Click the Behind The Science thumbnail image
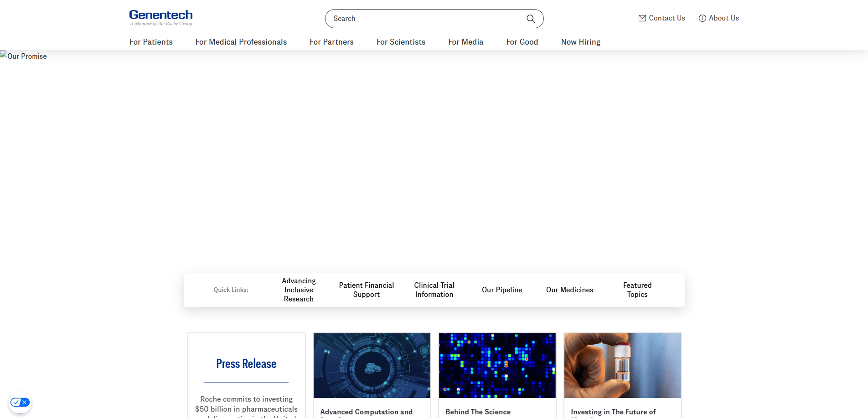868x418 pixels. (496, 365)
